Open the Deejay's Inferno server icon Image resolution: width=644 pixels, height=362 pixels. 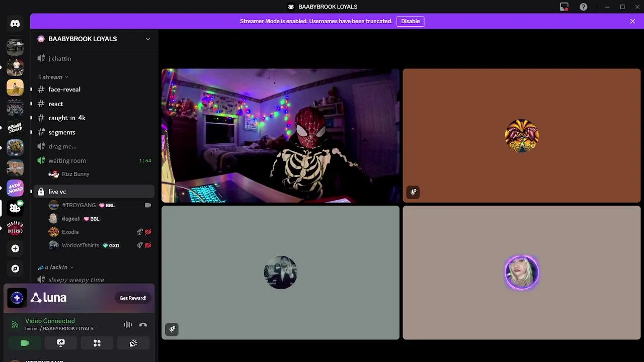pyautogui.click(x=15, y=228)
